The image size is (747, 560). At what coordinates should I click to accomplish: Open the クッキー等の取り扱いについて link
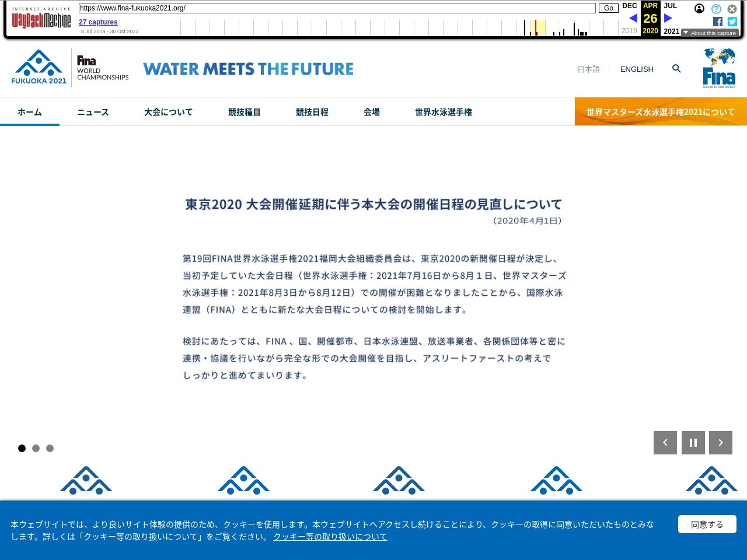[330, 537]
